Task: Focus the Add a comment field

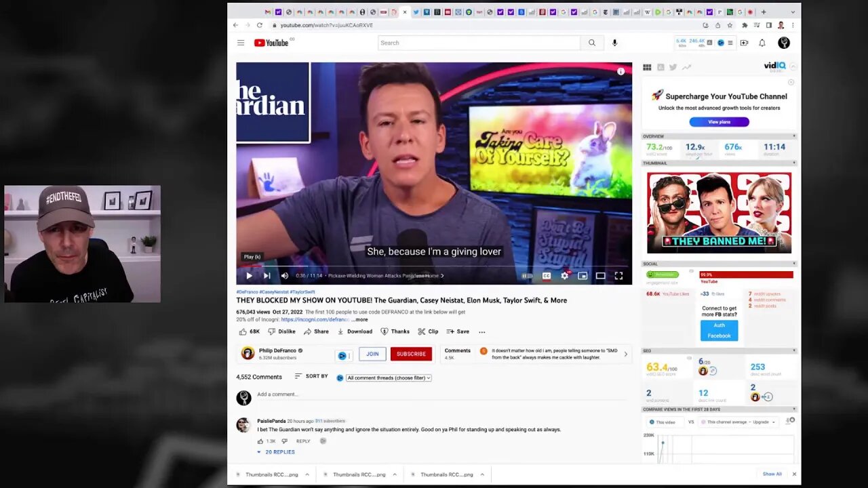Action: coord(441,394)
